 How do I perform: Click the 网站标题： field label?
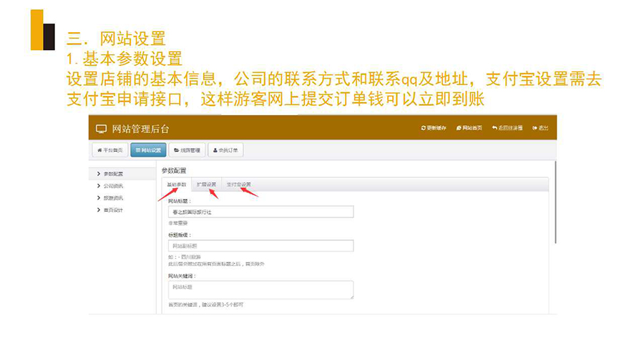180,201
